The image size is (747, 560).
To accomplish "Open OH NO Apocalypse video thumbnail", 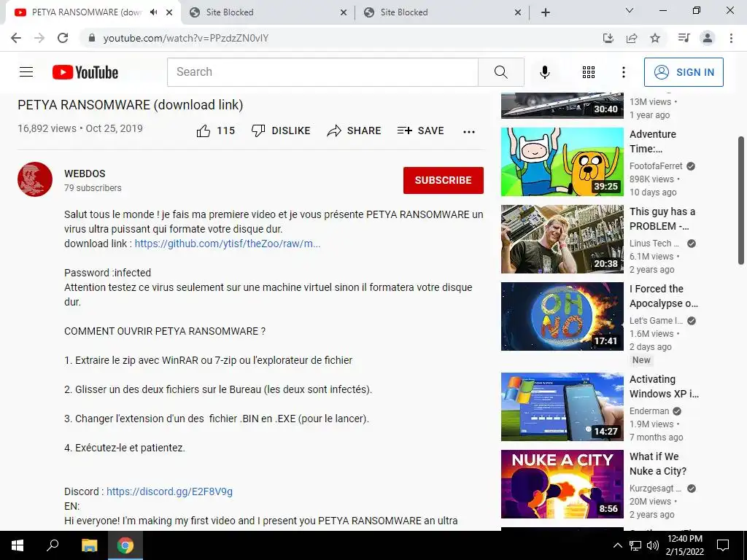I will (562, 316).
